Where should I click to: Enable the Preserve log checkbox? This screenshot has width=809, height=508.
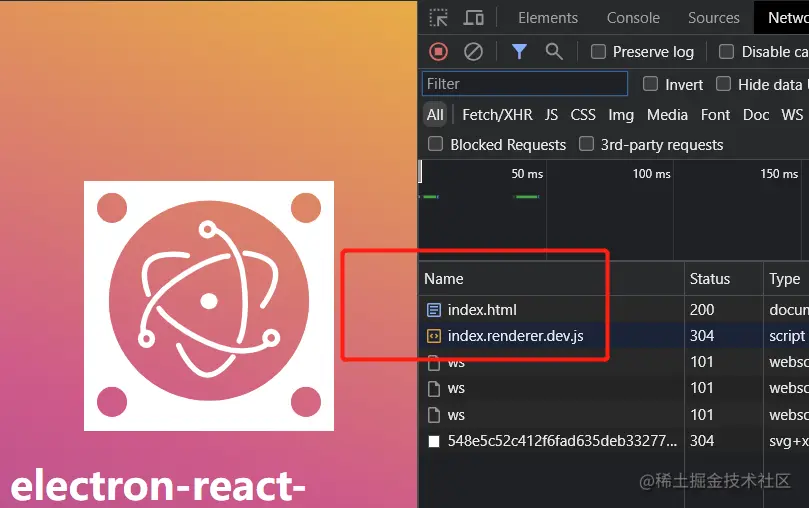598,52
